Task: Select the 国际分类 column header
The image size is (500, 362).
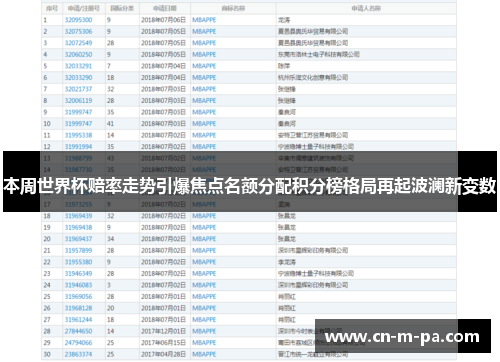Action: pyautogui.click(x=122, y=8)
